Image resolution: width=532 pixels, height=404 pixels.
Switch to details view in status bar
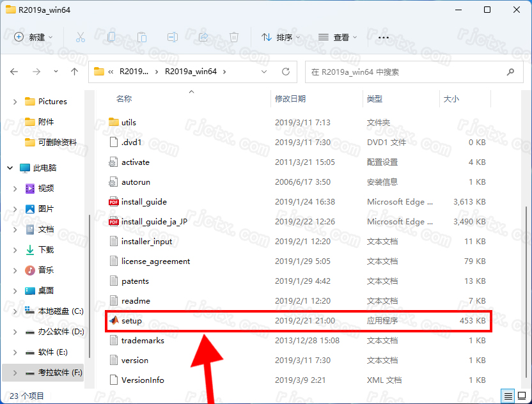[x=508, y=395]
